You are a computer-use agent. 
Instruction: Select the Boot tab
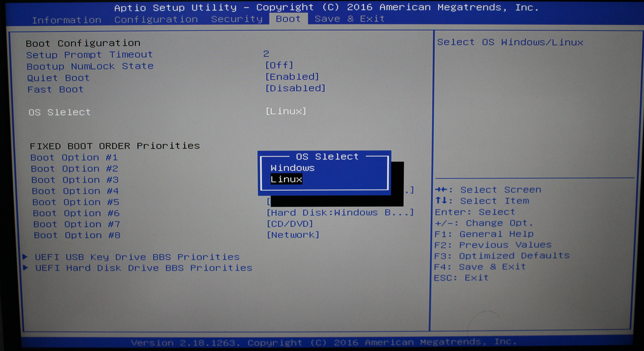[x=288, y=19]
